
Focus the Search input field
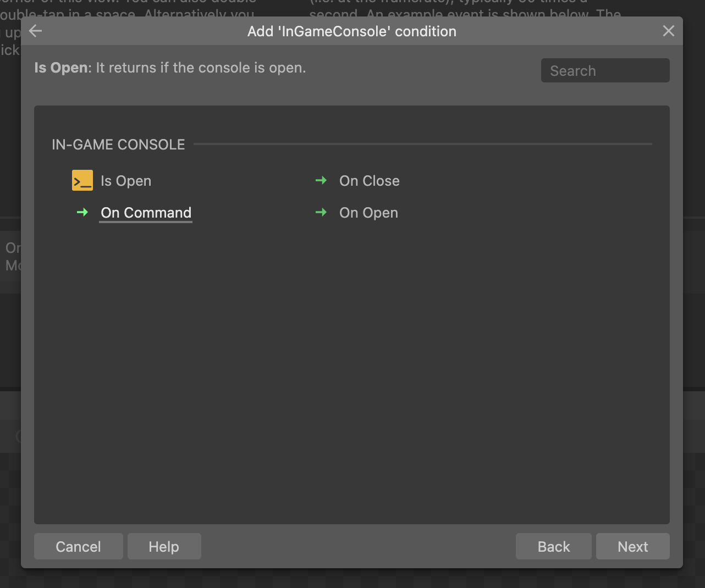pos(605,70)
